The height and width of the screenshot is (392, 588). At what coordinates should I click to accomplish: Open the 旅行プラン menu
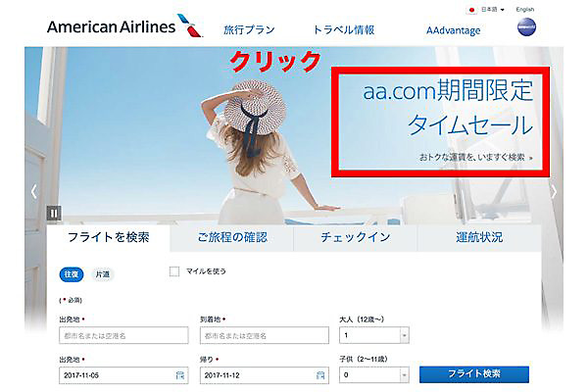tap(249, 30)
